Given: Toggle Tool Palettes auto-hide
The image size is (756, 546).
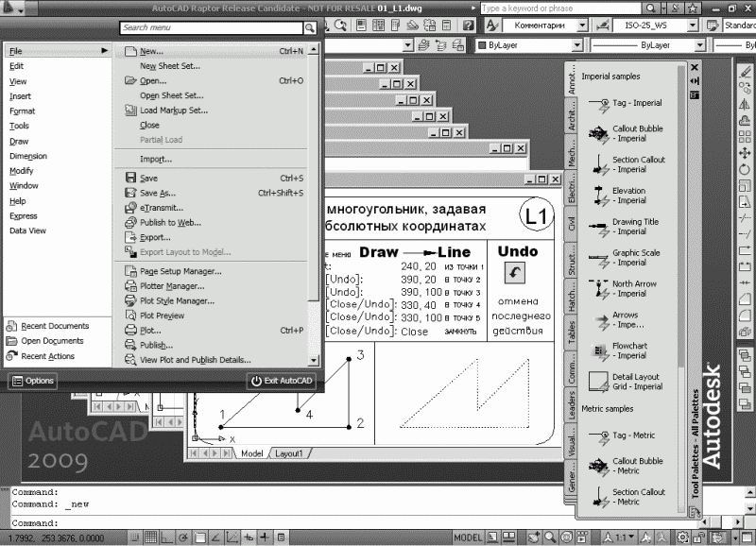Looking at the screenshot, I should tap(695, 81).
